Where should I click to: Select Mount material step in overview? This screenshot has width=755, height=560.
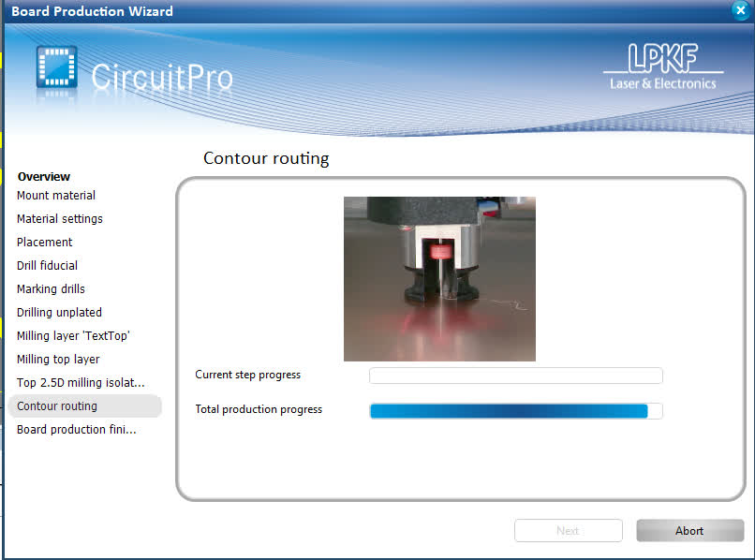pyautogui.click(x=56, y=196)
